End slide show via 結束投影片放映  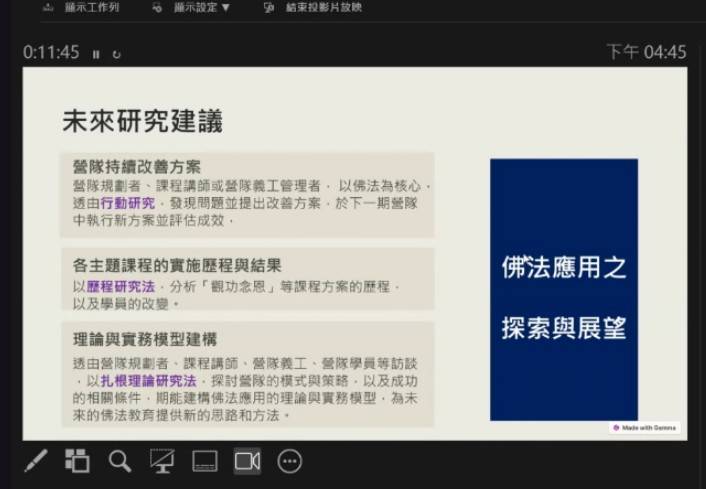[x=314, y=8]
